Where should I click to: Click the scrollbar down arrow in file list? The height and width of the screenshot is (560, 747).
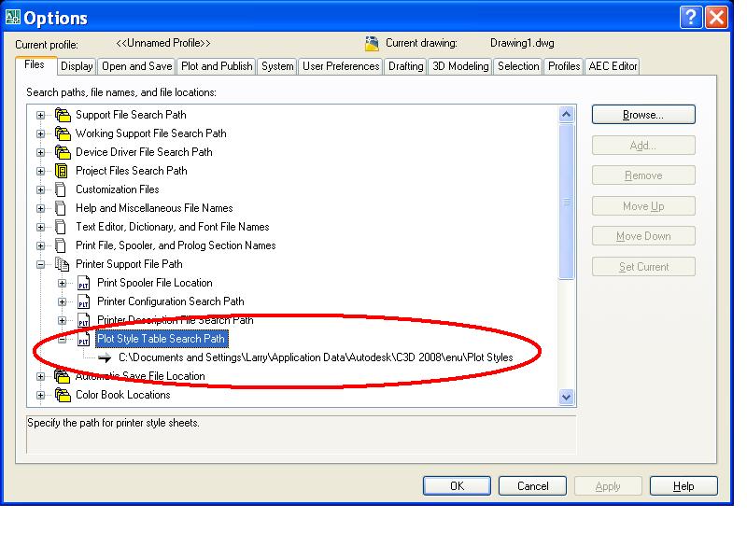(566, 397)
